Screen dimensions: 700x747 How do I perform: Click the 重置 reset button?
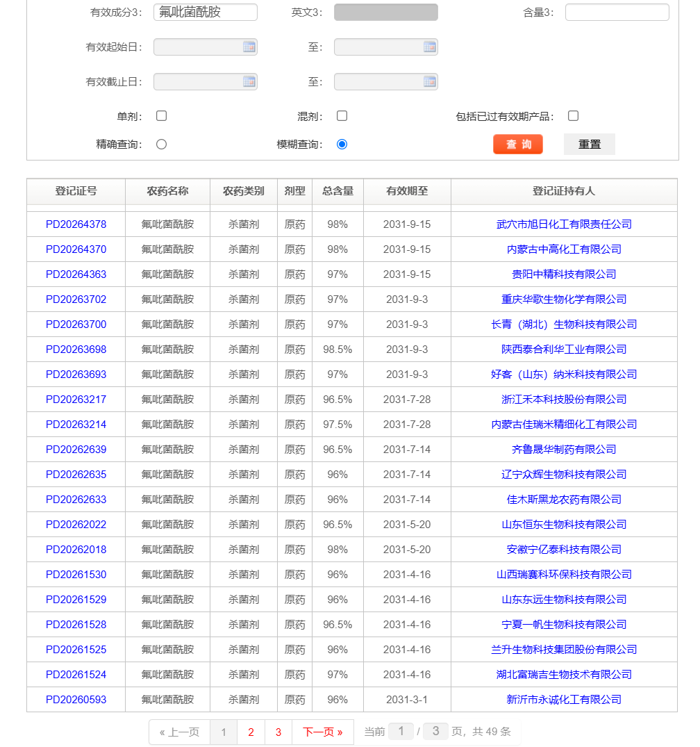point(590,145)
